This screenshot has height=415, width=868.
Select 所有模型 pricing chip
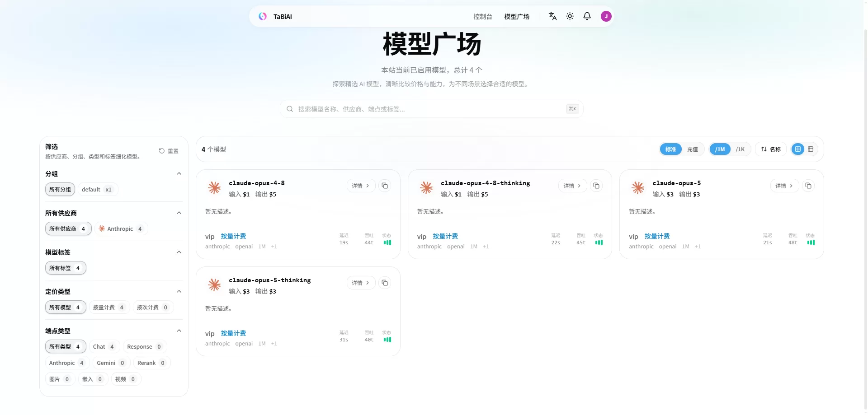click(x=66, y=308)
